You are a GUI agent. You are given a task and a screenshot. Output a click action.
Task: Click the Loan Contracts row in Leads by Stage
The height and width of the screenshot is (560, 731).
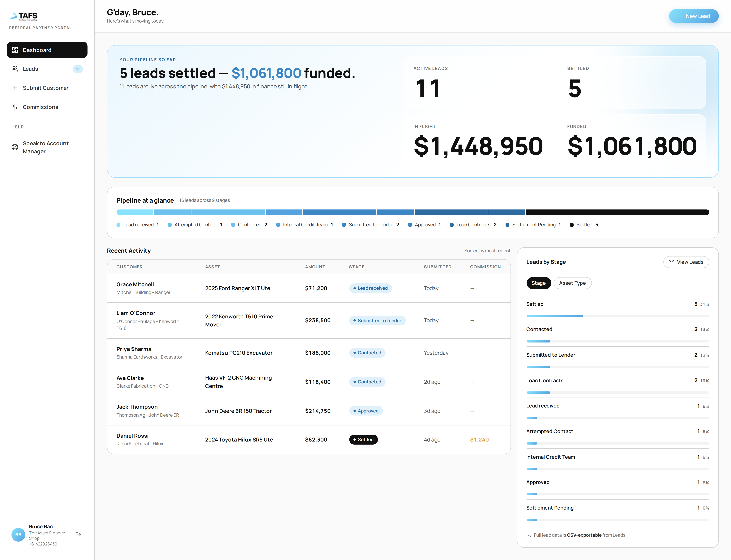(x=617, y=385)
